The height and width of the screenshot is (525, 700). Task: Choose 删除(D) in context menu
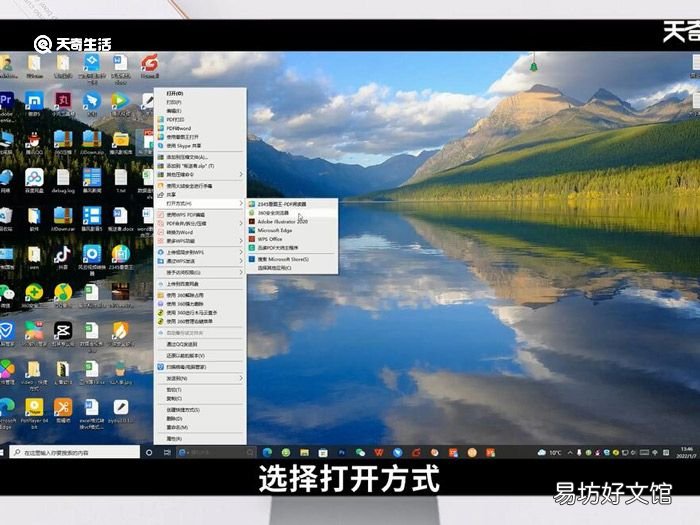coord(200,419)
